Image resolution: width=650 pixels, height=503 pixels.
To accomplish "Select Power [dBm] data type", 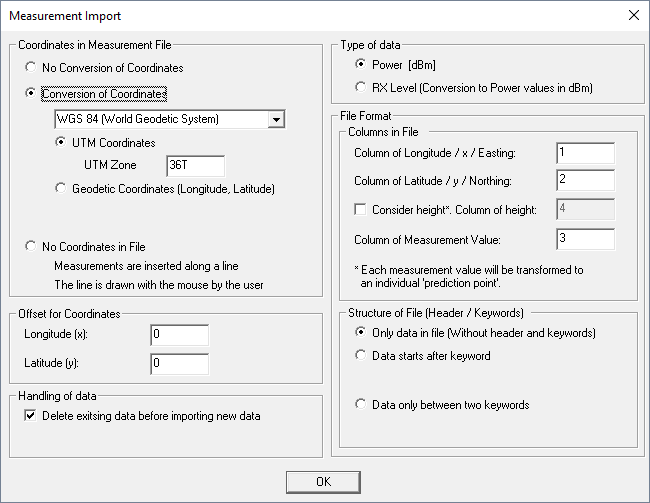I will point(361,64).
